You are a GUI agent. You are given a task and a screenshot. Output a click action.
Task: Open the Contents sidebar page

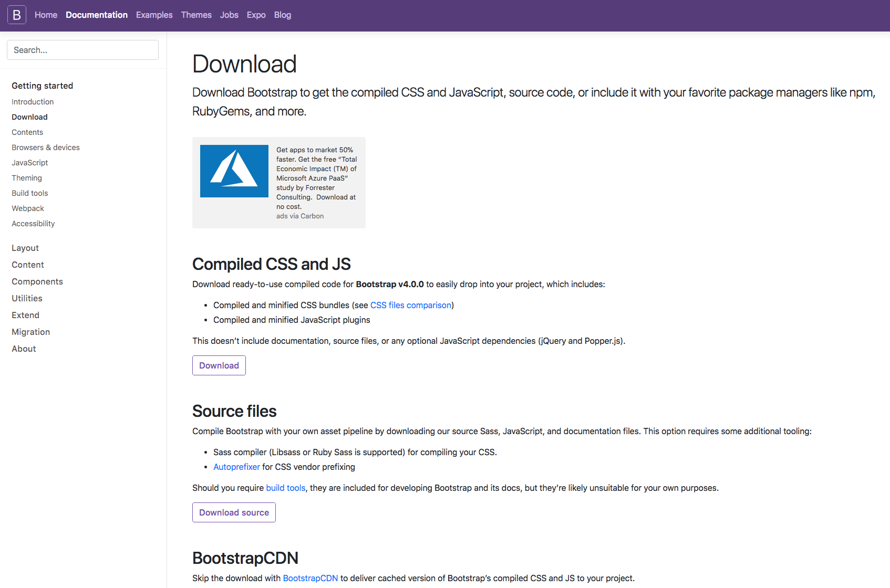27,132
